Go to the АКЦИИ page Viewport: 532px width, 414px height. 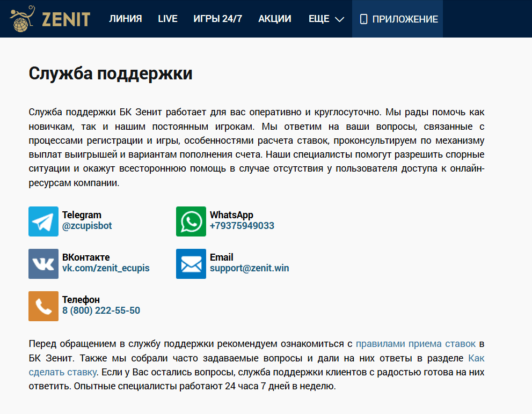[x=274, y=18]
